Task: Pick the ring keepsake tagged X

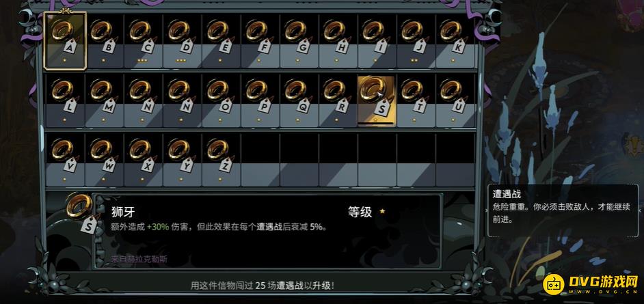Action: coord(144,160)
